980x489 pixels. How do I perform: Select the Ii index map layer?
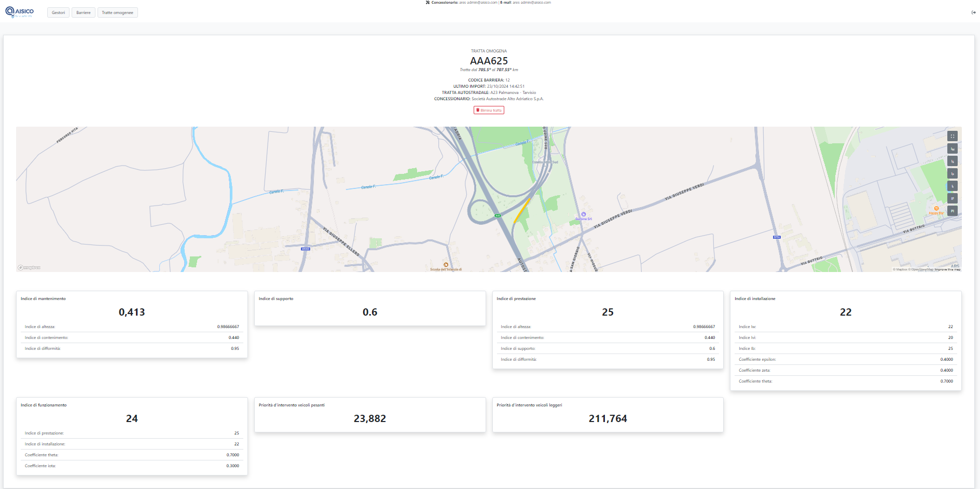(952, 186)
